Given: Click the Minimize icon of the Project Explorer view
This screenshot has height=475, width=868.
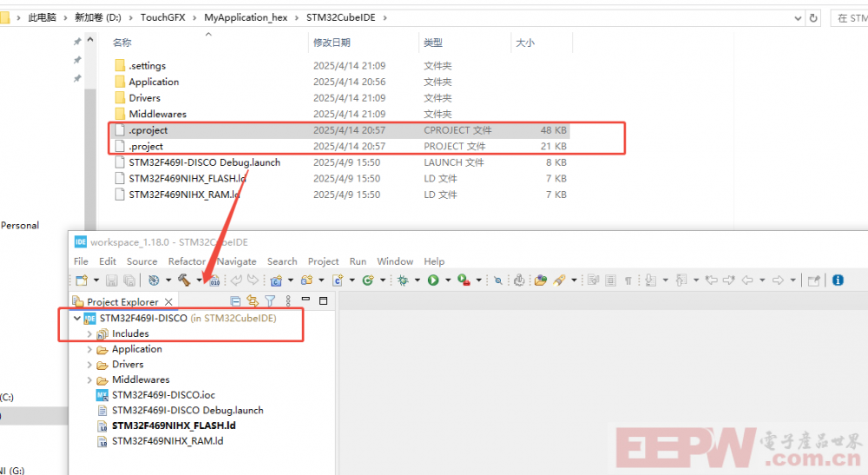Looking at the screenshot, I should 306,299.
